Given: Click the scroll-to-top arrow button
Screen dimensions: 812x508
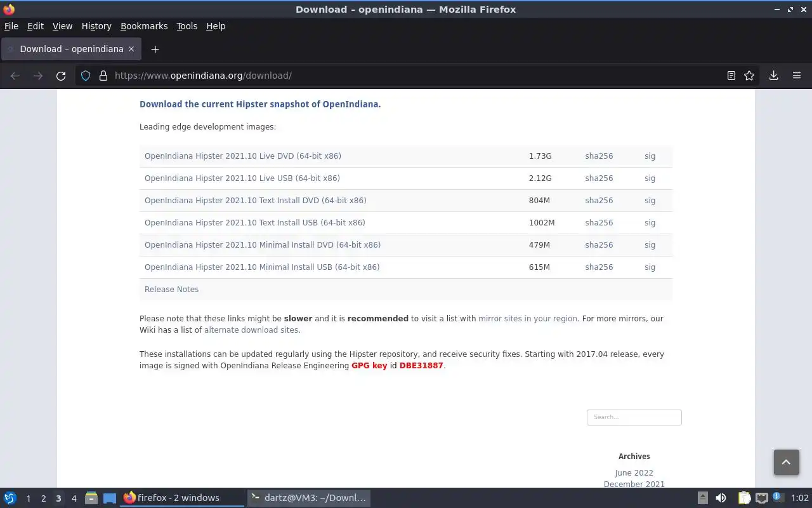Looking at the screenshot, I should click(x=786, y=462).
